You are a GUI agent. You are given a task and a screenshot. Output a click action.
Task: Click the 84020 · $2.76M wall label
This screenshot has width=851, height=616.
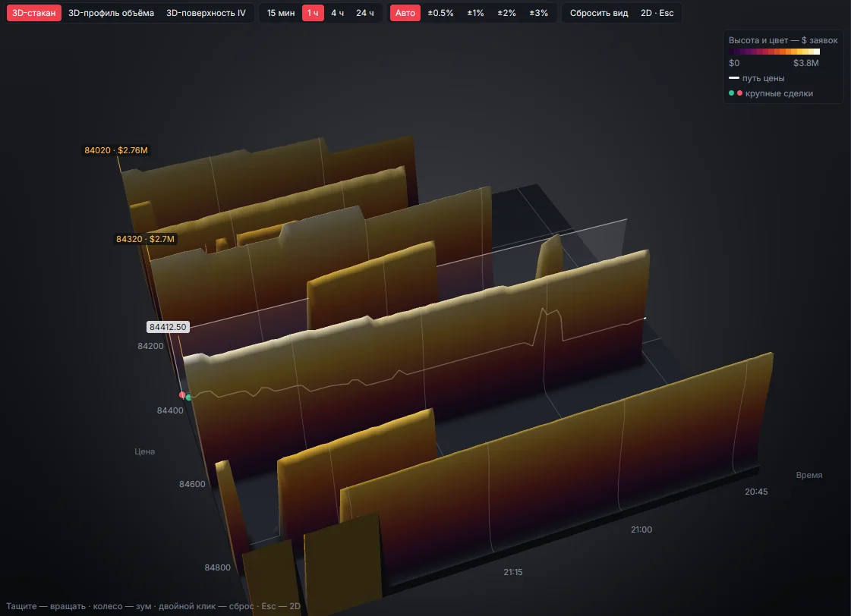click(116, 150)
